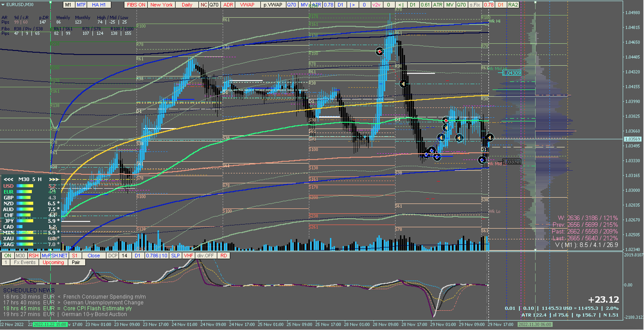Open the MyRSH.NET link
This screenshot has height=330, width=644.
click(x=55, y=256)
